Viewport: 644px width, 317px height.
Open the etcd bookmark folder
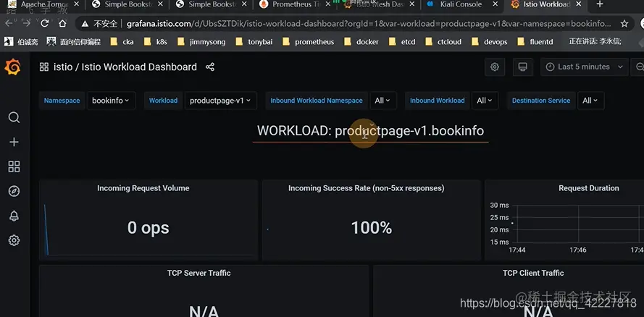tap(402, 42)
